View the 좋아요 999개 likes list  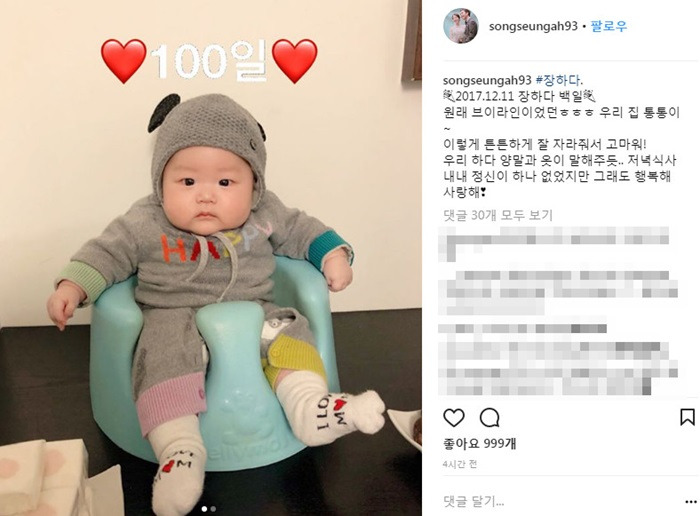[480, 444]
